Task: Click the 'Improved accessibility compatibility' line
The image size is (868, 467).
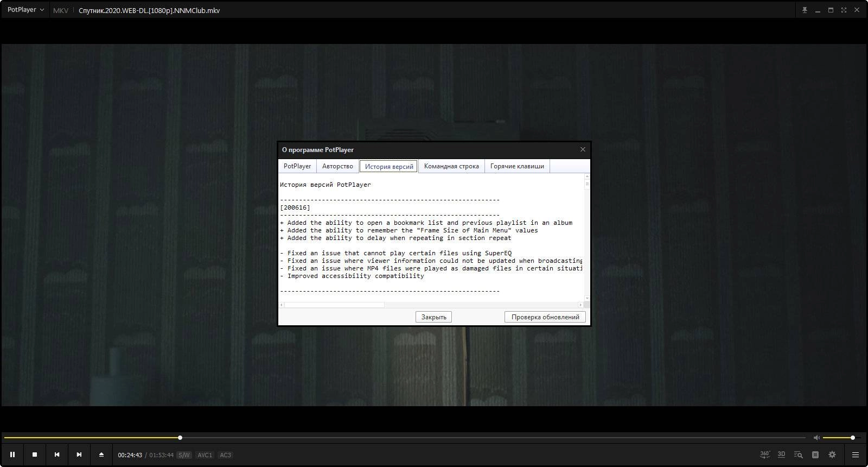Action: 352,276
